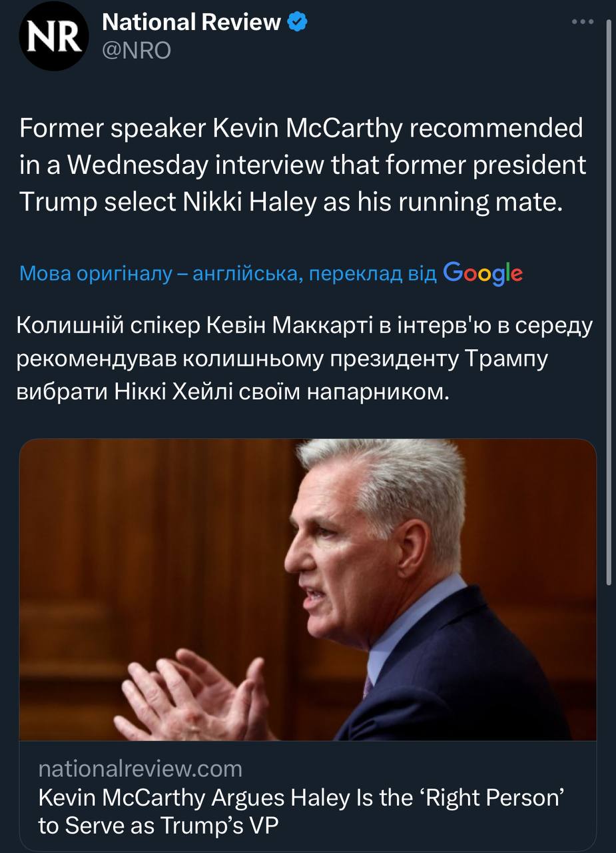
Task: Open the nationalreview.com domain link
Action: coord(141,769)
